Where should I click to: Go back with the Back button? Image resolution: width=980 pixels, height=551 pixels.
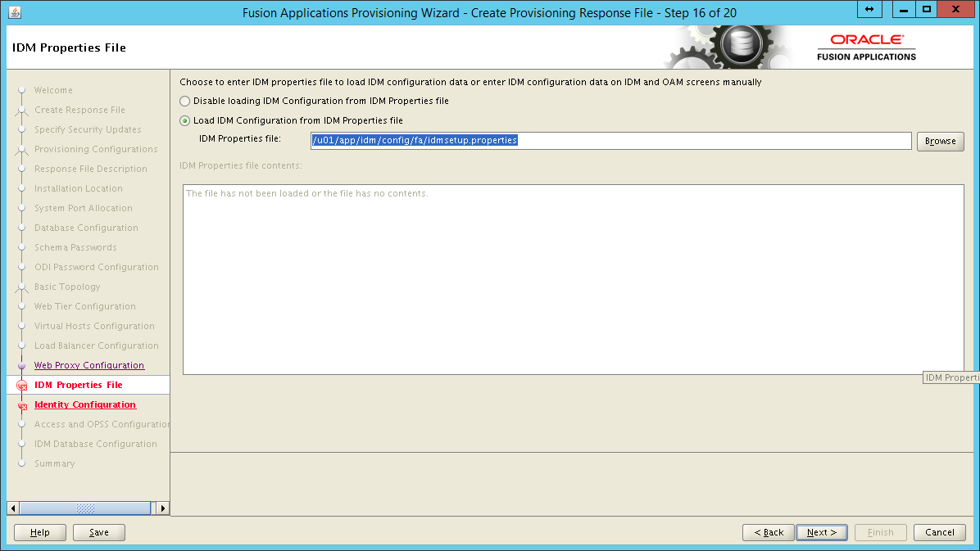768,532
